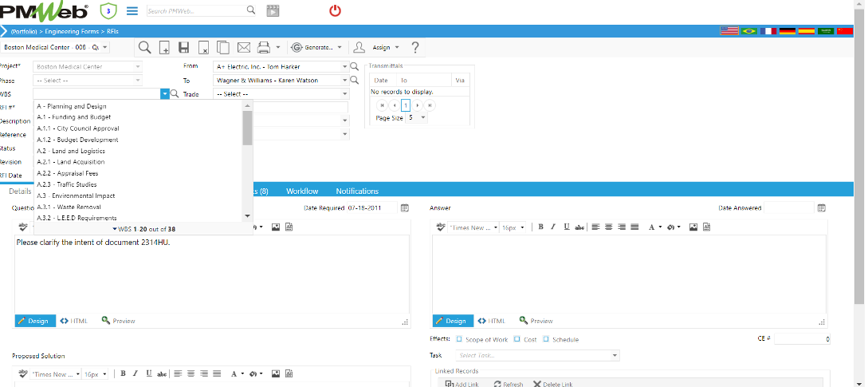Check the Scope of Work effect box
The height and width of the screenshot is (387, 868).
click(x=459, y=339)
